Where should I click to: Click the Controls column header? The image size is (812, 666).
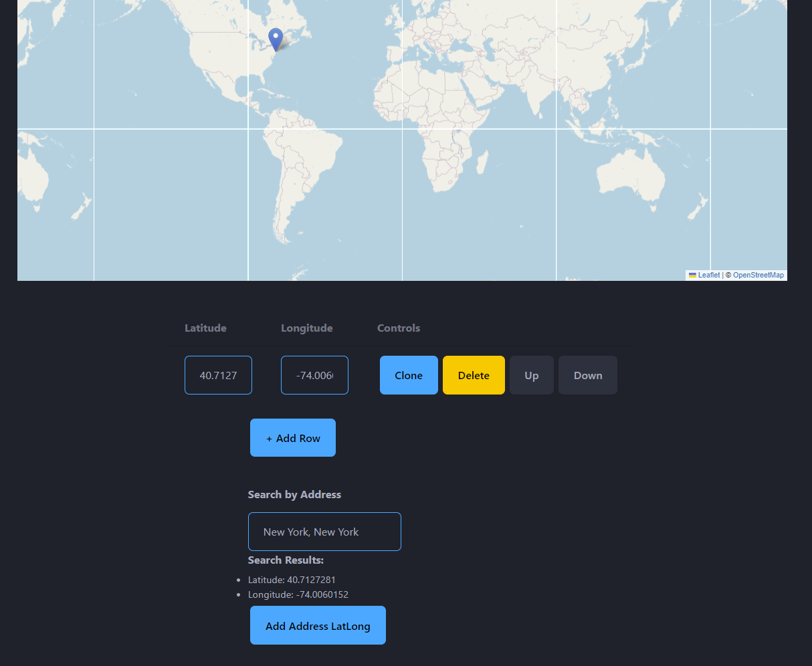click(x=398, y=328)
